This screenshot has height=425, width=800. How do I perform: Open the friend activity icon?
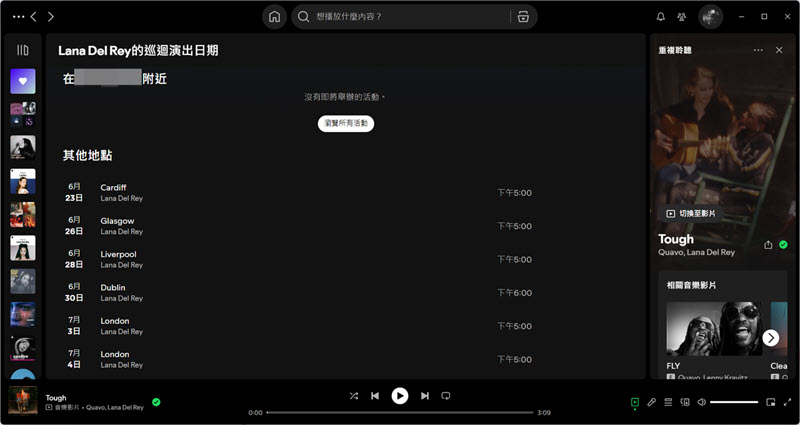682,17
